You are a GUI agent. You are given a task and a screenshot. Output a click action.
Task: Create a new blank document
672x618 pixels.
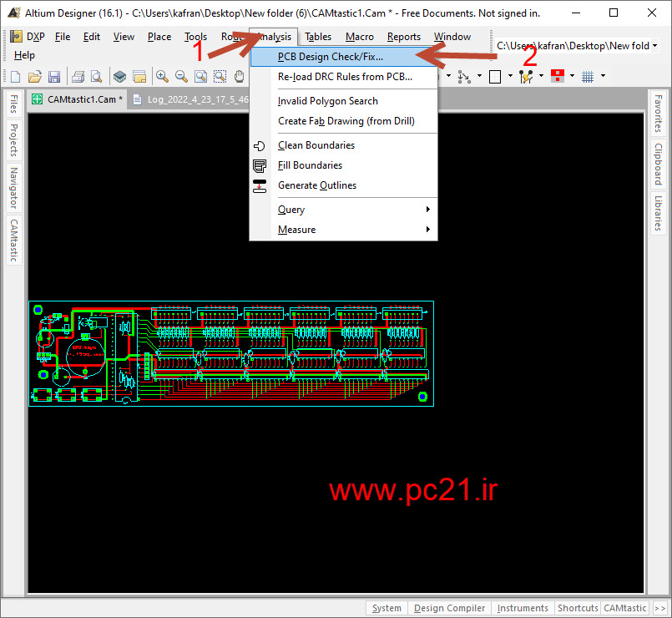tap(15, 77)
